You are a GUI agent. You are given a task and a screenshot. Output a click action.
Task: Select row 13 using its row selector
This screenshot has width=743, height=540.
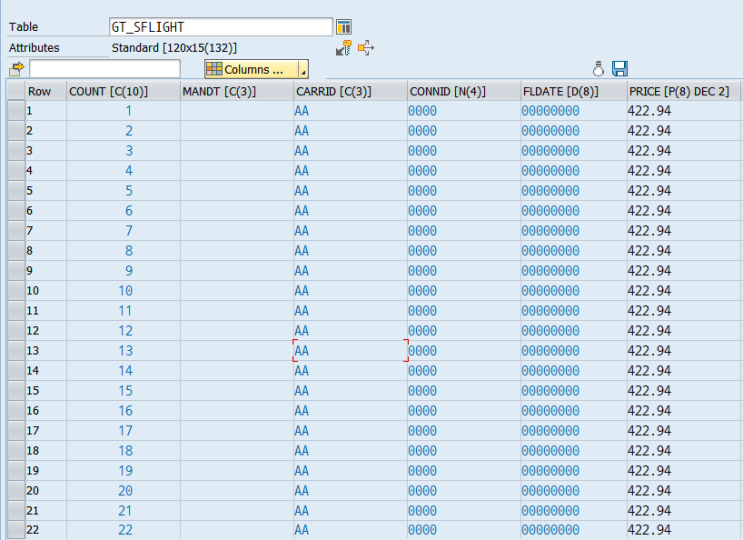(16, 351)
